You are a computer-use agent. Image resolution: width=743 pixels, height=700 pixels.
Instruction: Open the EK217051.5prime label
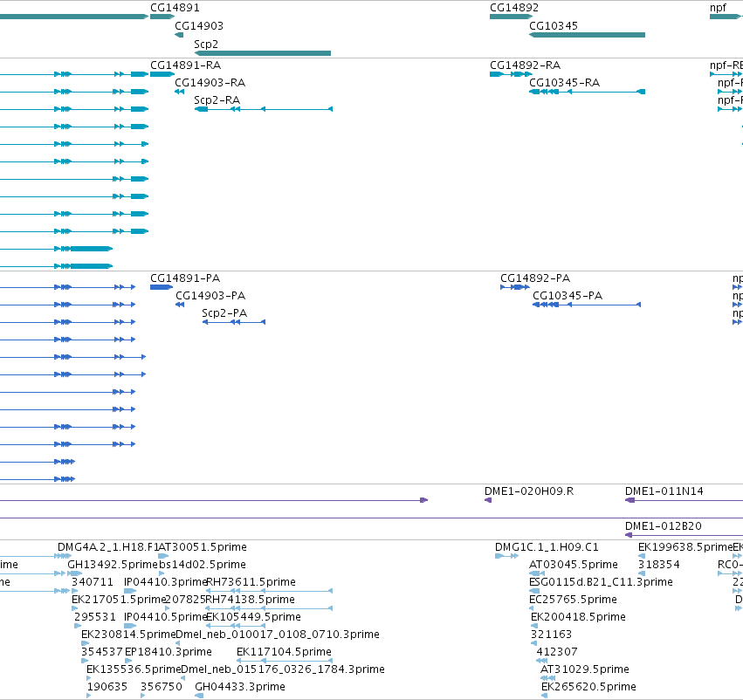pyautogui.click(x=119, y=599)
